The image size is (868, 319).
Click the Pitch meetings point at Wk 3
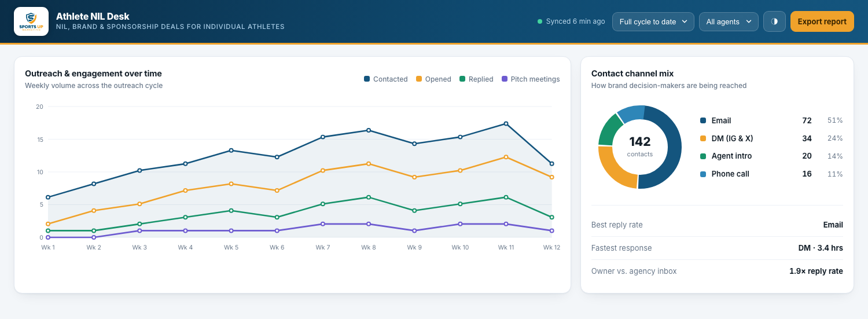[x=139, y=230]
